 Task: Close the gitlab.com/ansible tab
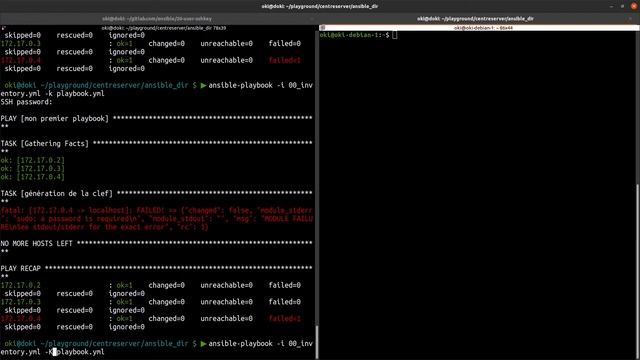[x=312, y=18]
